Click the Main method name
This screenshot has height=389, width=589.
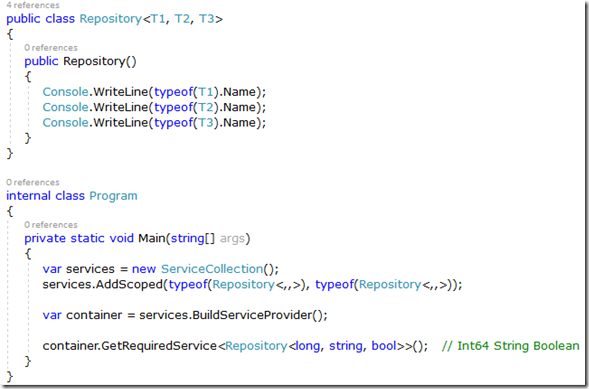(152, 238)
